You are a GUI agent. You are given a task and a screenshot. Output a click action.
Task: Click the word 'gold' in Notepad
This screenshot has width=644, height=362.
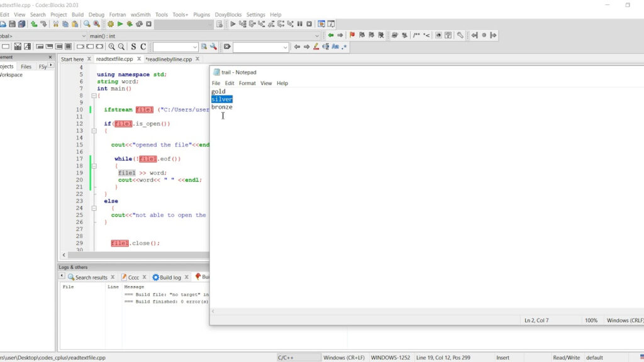218,92
